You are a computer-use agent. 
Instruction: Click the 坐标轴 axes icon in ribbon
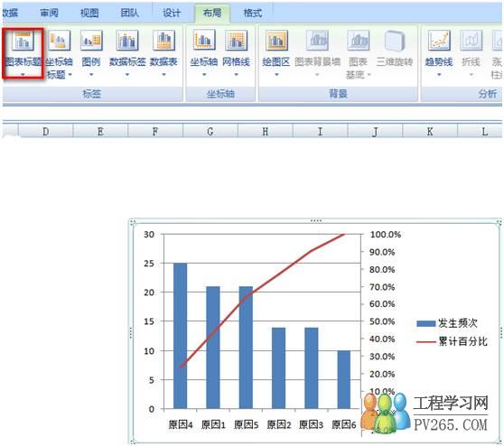click(x=204, y=41)
